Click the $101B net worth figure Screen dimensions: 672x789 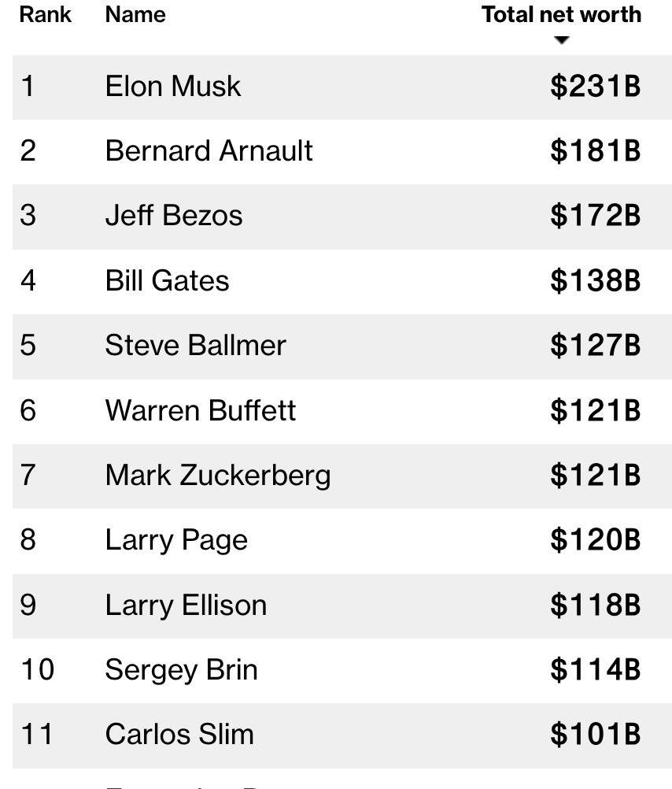pyautogui.click(x=595, y=734)
